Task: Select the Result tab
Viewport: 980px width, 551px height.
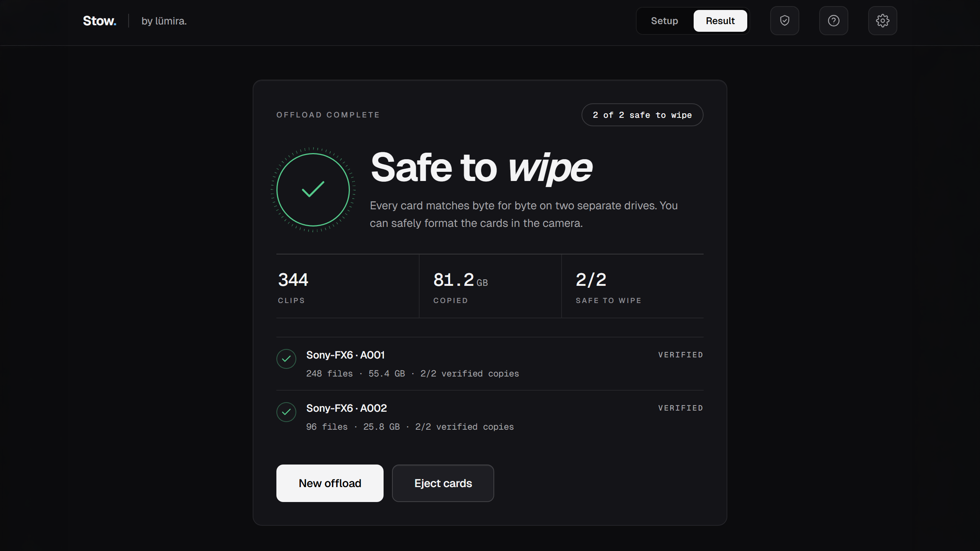Action: pyautogui.click(x=720, y=21)
